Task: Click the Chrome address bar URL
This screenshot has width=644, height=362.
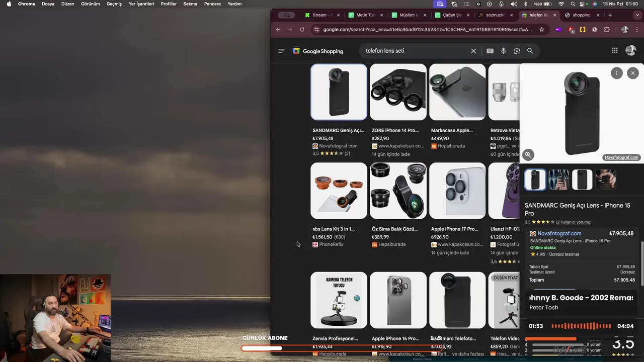Action: pyautogui.click(x=427, y=30)
